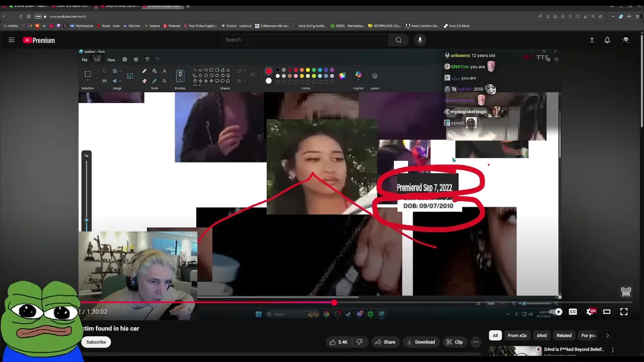This screenshot has width=644, height=362.
Task: Select the Text tool in Paint
Action: coord(164,71)
